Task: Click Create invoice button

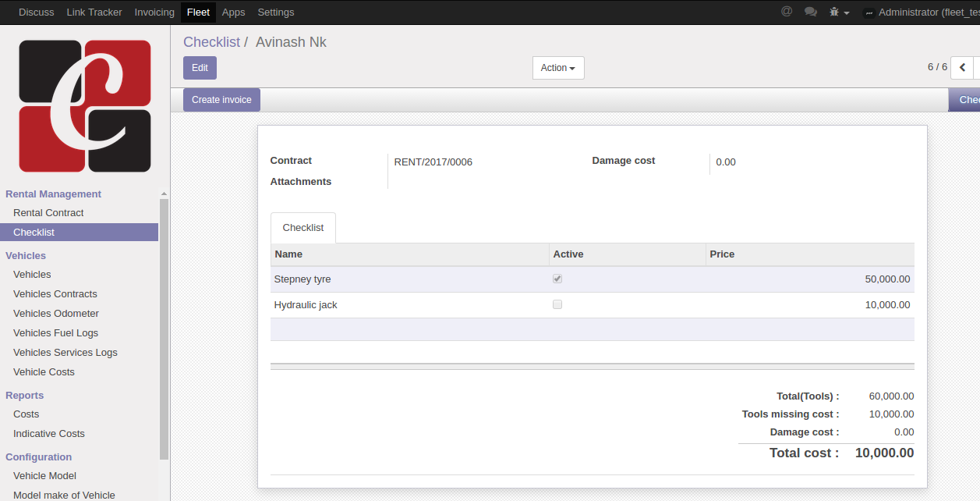Action: coord(221,100)
